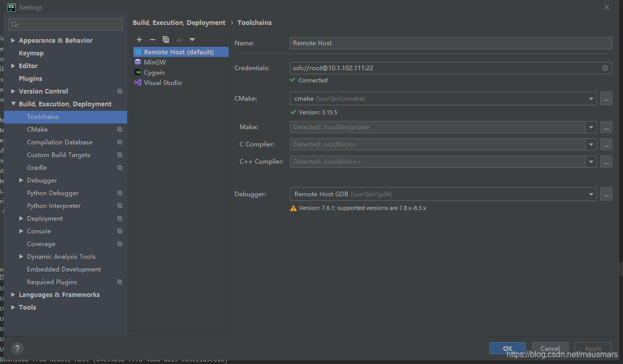Select the MinGW toolchain
Image resolution: width=623 pixels, height=364 pixels.
click(181, 62)
